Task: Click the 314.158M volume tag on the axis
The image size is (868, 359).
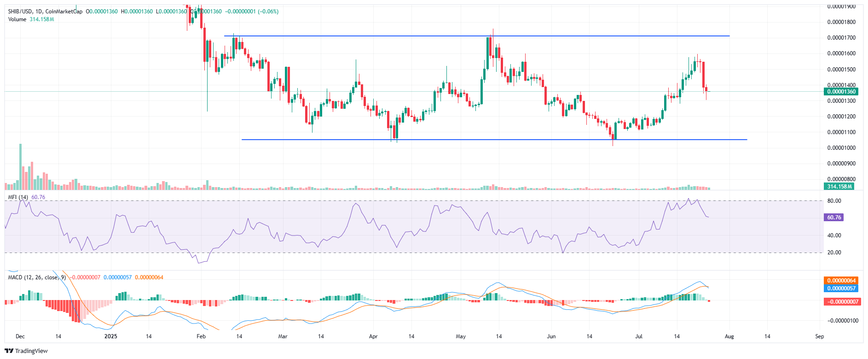Action: coord(839,187)
